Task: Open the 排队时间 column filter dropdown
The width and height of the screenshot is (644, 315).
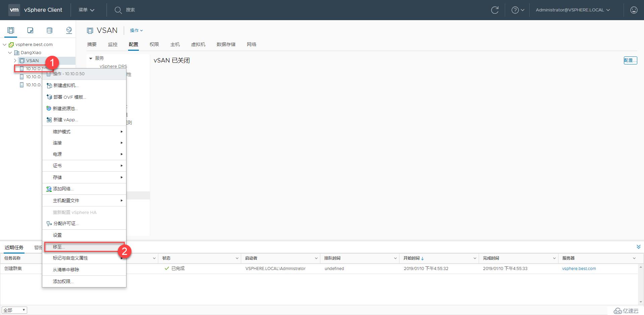Action: pyautogui.click(x=395, y=258)
